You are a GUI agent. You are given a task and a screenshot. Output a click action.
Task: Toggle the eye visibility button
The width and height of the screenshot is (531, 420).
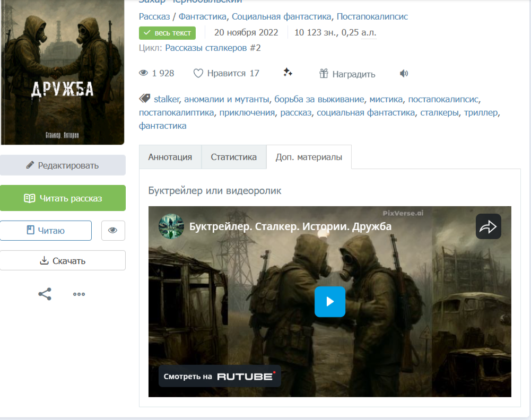(x=112, y=231)
